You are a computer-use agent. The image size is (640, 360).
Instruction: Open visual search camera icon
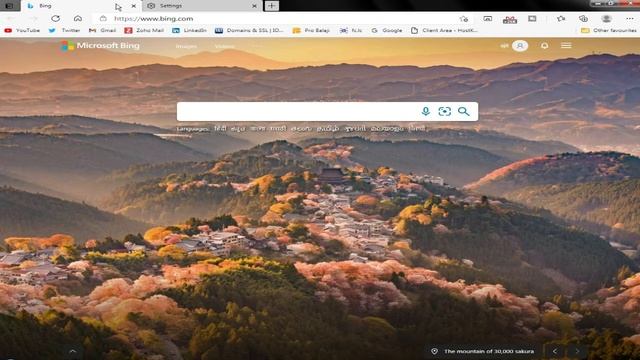444,111
